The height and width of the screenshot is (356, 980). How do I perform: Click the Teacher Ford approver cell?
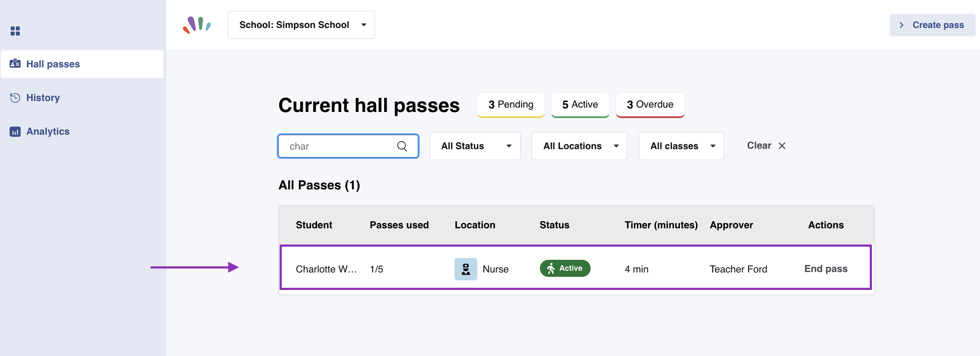coord(738,269)
